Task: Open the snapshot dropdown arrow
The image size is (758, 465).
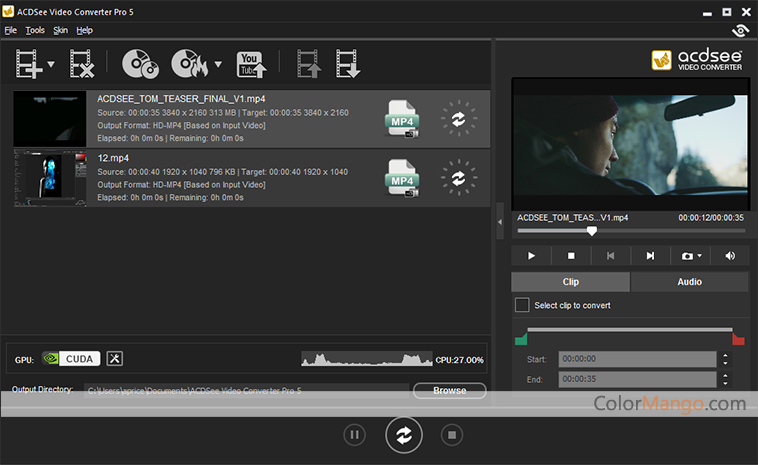Action: (700, 256)
